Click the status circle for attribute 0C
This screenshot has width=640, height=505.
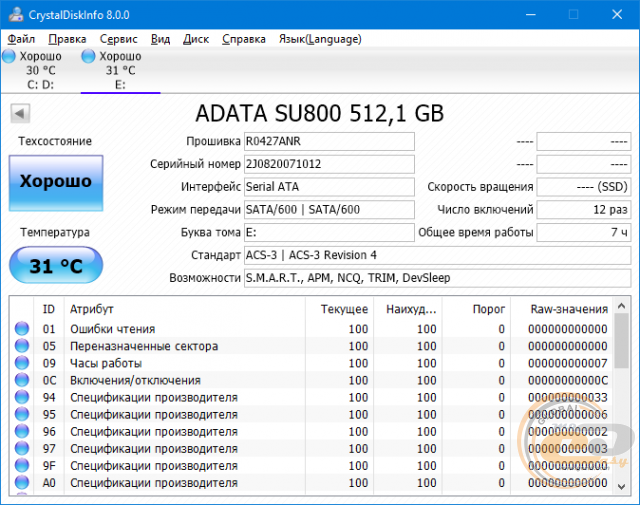pos(22,380)
